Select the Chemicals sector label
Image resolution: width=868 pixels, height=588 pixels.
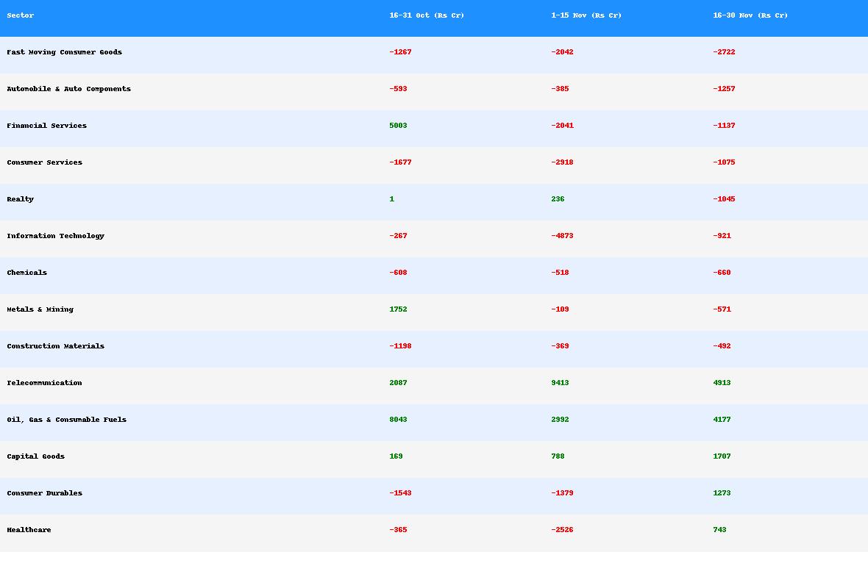click(x=27, y=273)
